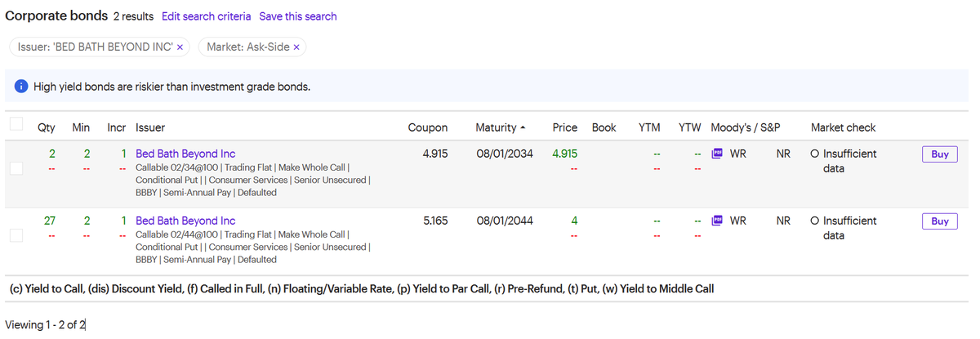Check the box for the 4.915 coupon bond

click(16, 168)
